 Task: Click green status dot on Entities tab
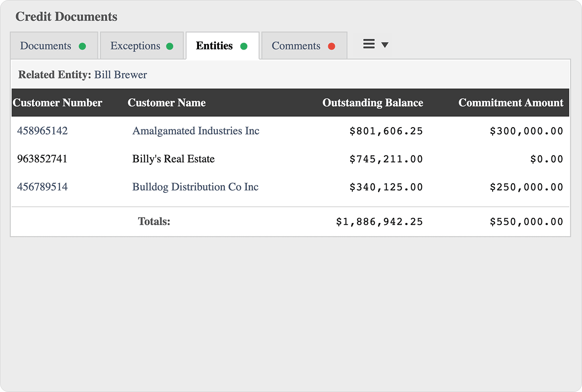coord(244,46)
